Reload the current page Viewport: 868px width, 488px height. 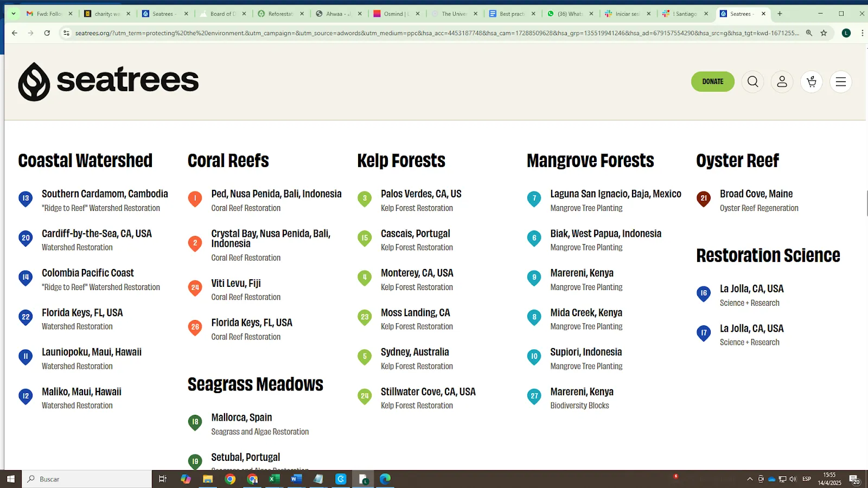pyautogui.click(x=47, y=33)
